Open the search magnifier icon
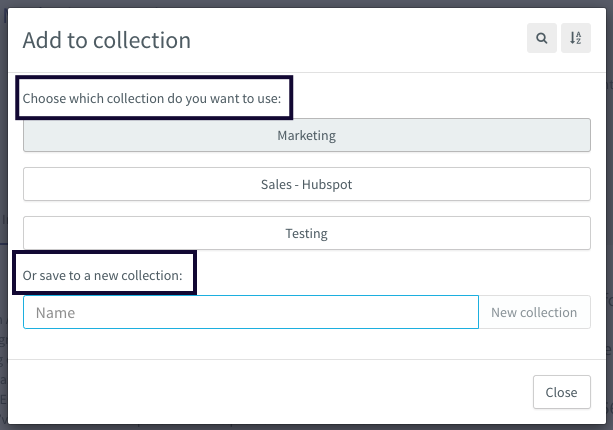The height and width of the screenshot is (430, 613). click(541, 38)
